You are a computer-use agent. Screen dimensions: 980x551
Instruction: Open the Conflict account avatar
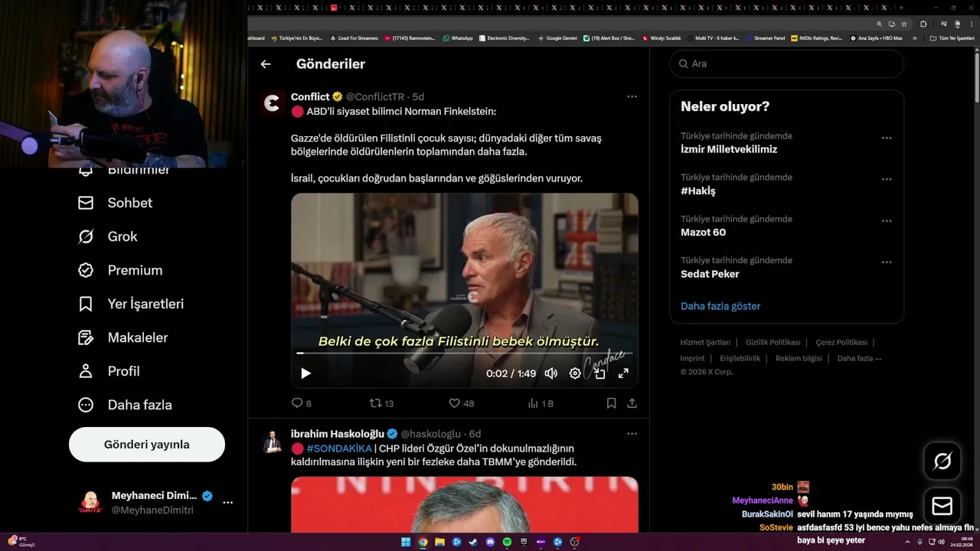(x=272, y=102)
